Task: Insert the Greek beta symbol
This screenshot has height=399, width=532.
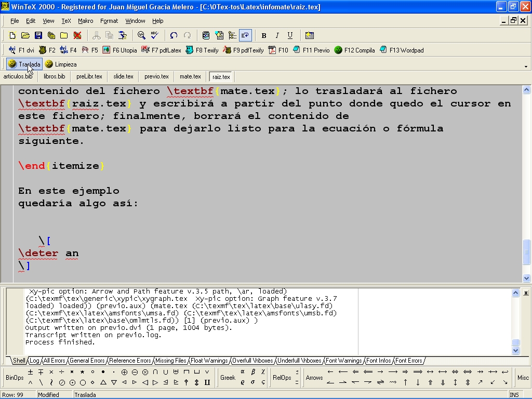Action: [x=253, y=372]
